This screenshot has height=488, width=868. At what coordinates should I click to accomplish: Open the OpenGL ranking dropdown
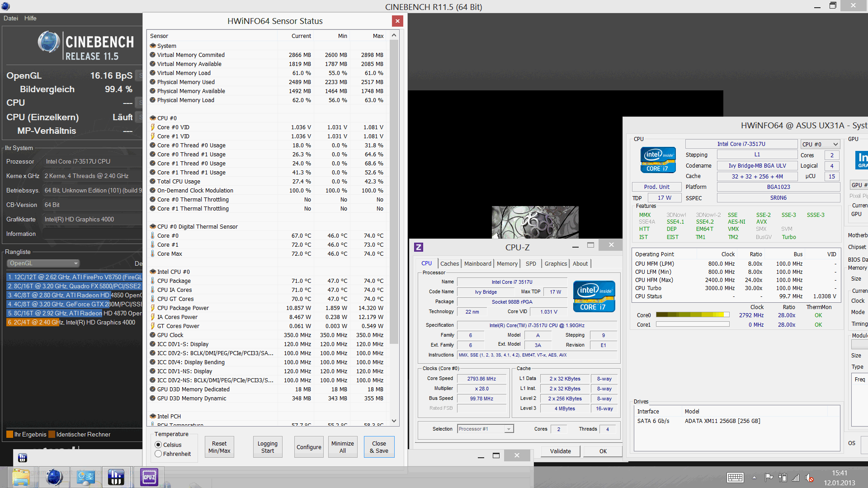(43, 263)
